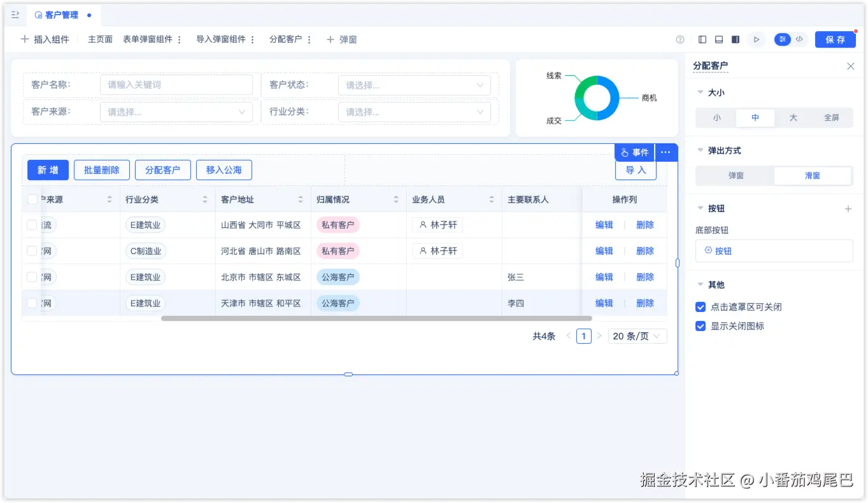Choose size 中
Viewport: 868px width, 503px height.
(x=755, y=118)
